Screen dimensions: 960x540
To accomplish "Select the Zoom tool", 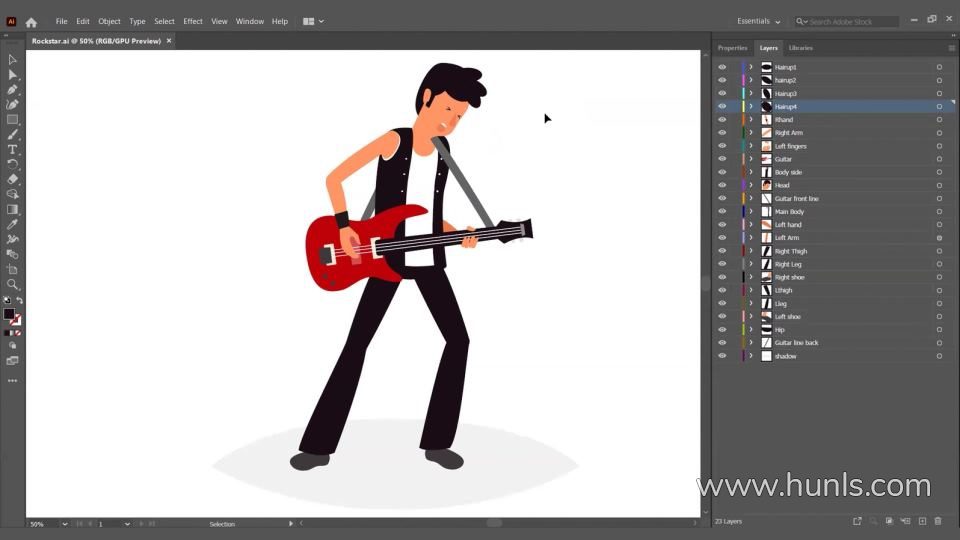I will pyautogui.click(x=13, y=284).
